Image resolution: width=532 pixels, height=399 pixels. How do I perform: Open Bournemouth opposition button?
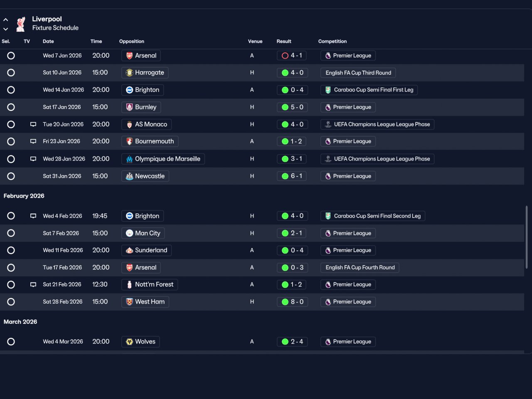150,141
